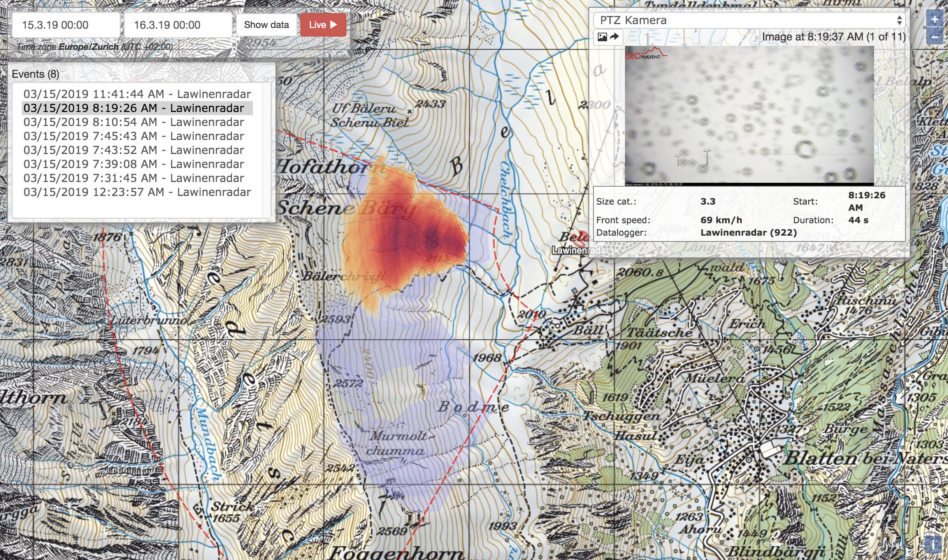Open the map info button
The height and width of the screenshot is (560, 948).
(933, 545)
